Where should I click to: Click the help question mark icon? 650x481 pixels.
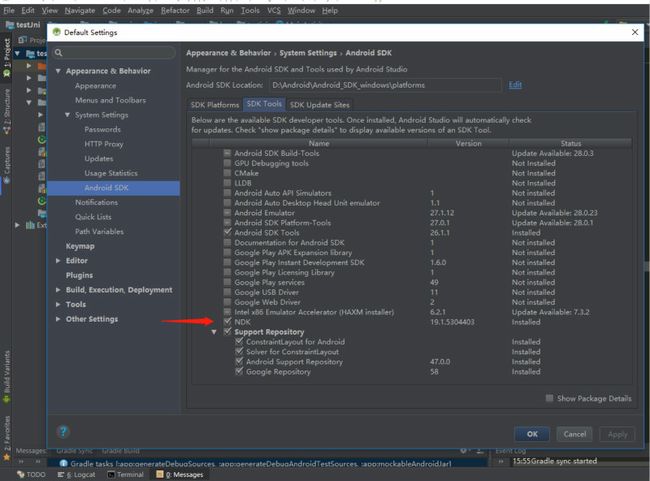point(63,432)
